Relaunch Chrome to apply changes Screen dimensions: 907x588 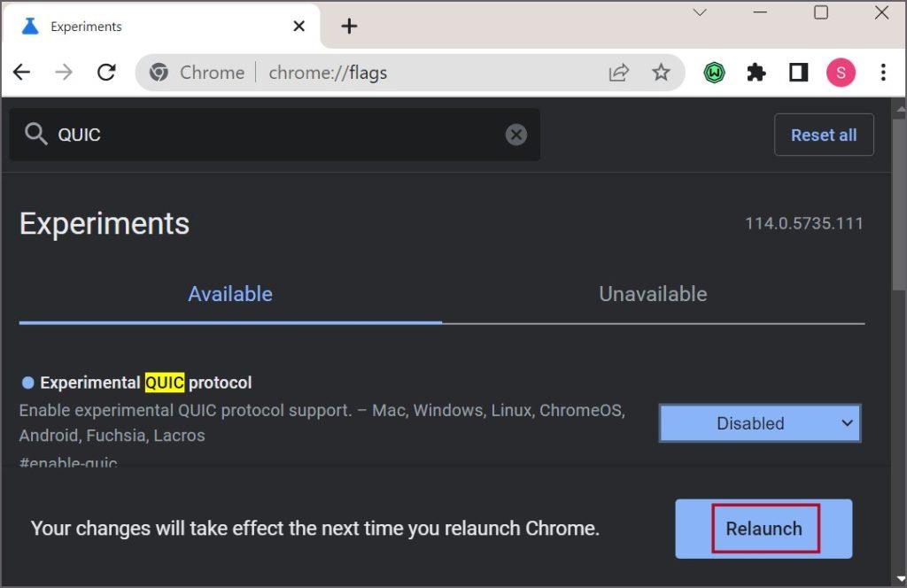(764, 529)
